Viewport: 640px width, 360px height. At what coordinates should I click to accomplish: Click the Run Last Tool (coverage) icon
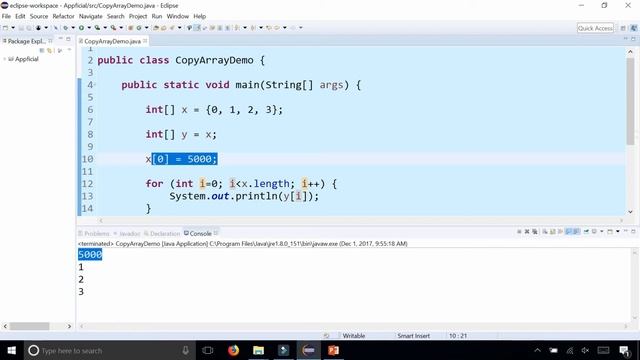tap(97, 28)
